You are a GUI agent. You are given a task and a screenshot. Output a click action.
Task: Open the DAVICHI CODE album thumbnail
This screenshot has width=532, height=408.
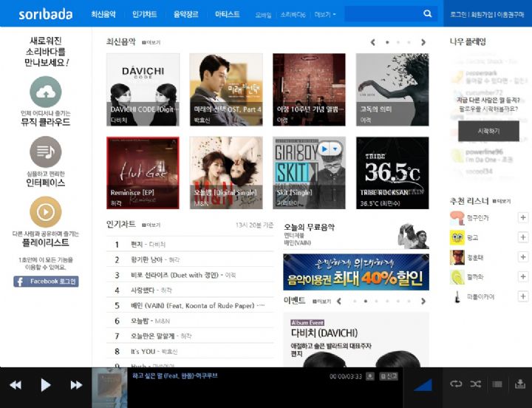(143, 89)
